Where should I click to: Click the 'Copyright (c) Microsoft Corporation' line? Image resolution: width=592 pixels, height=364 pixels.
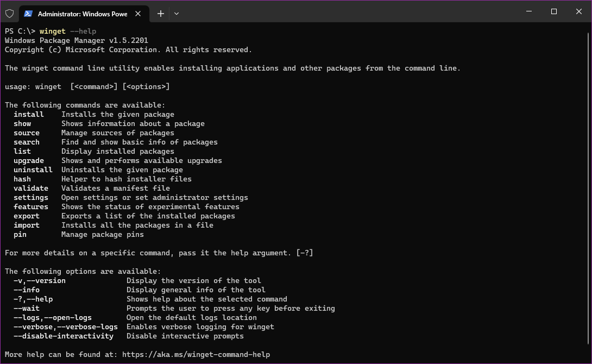128,50
